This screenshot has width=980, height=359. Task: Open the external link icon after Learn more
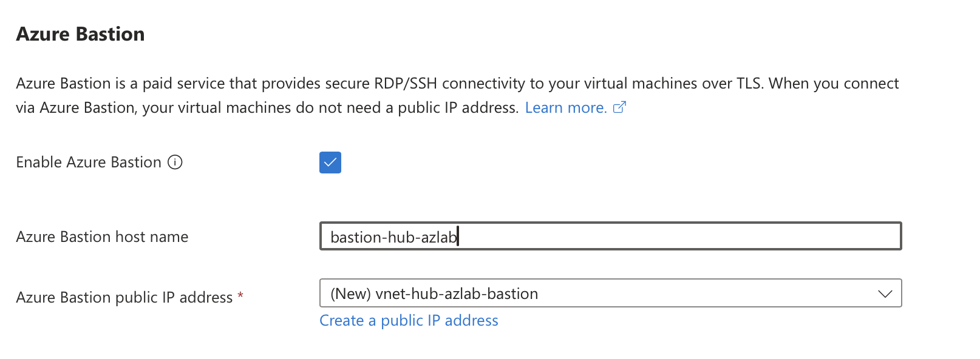[619, 107]
